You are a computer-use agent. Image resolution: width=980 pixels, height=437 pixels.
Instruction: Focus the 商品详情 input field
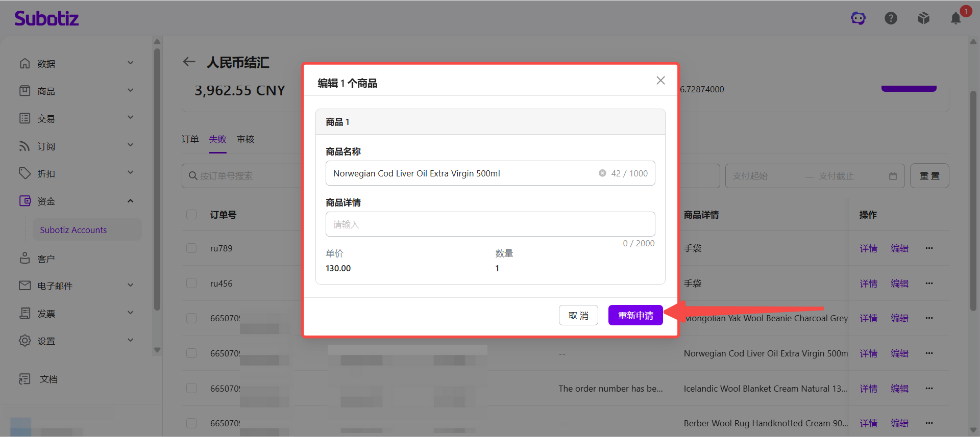pos(490,224)
